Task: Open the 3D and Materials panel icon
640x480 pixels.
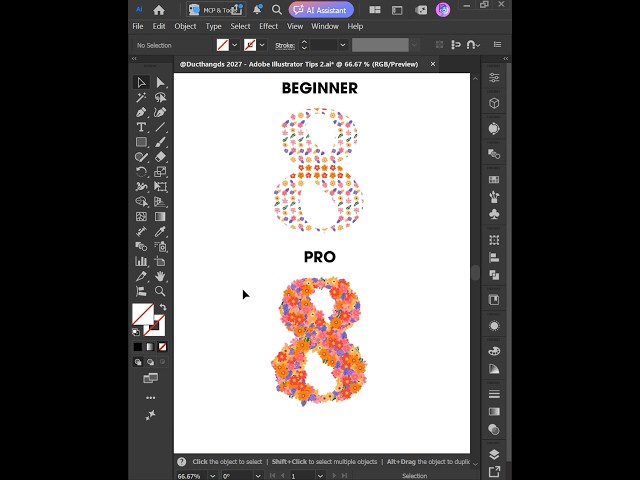Action: 494,103
